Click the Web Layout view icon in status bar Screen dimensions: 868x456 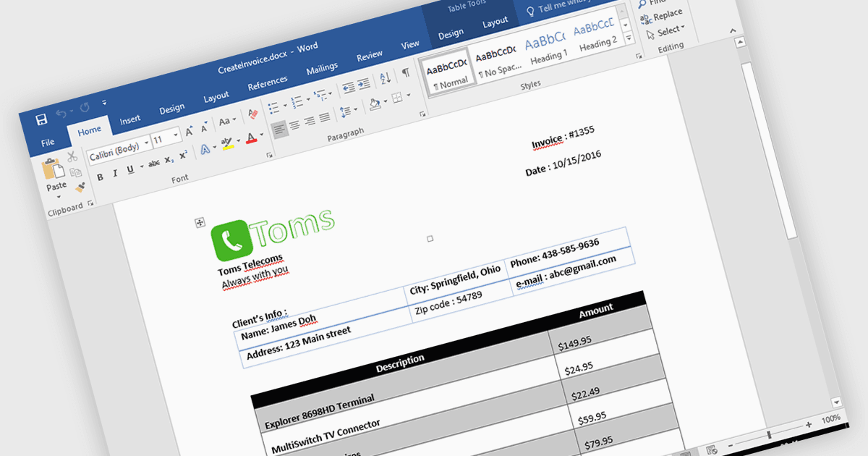(x=711, y=450)
